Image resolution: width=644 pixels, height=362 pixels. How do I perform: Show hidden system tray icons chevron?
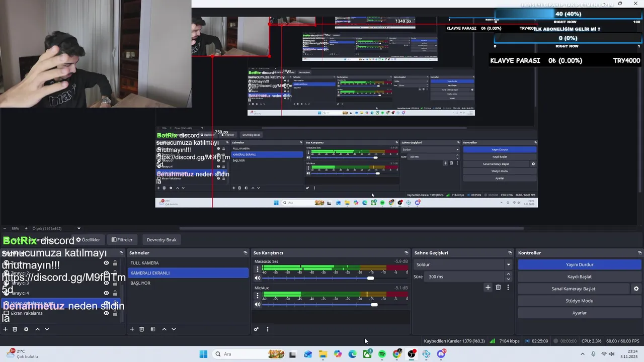click(583, 354)
